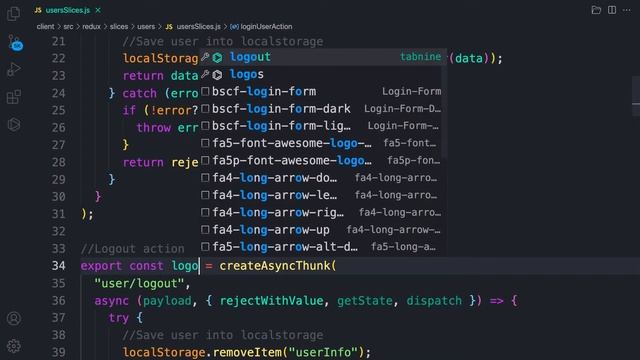Image resolution: width=640 pixels, height=360 pixels.
Task: Open the Tabnine sidebar icon
Action: coord(13,124)
